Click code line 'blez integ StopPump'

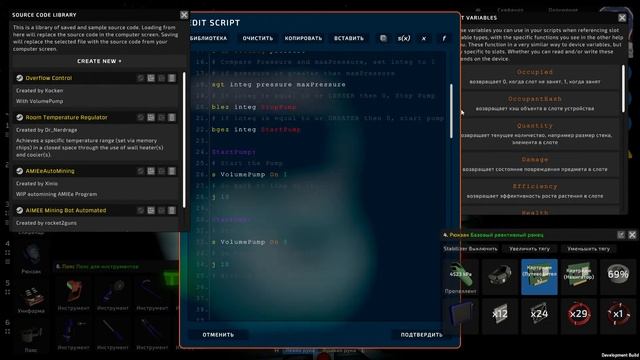pyautogui.click(x=254, y=107)
